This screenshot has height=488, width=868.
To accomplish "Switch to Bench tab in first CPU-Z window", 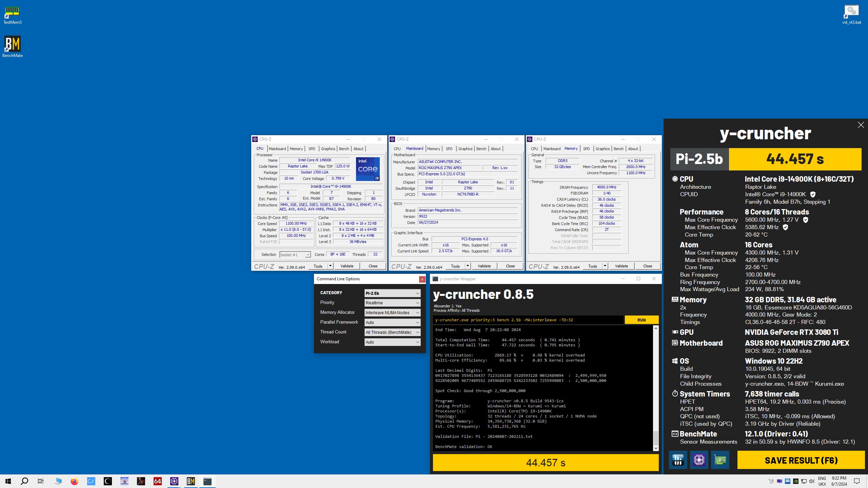I will [344, 149].
